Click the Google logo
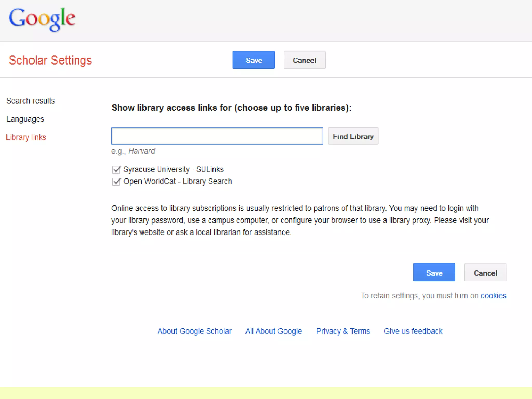This screenshot has width=532, height=399. 42,19
